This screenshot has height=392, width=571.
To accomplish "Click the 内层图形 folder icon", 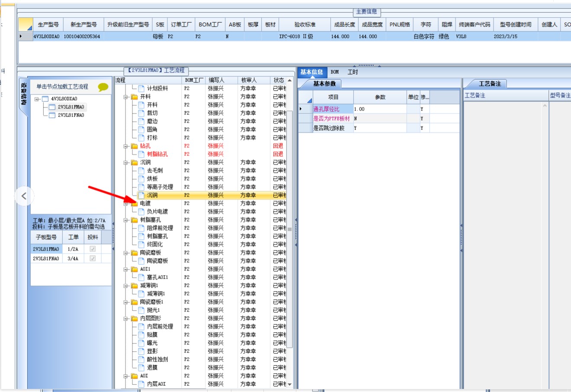I will (135, 318).
